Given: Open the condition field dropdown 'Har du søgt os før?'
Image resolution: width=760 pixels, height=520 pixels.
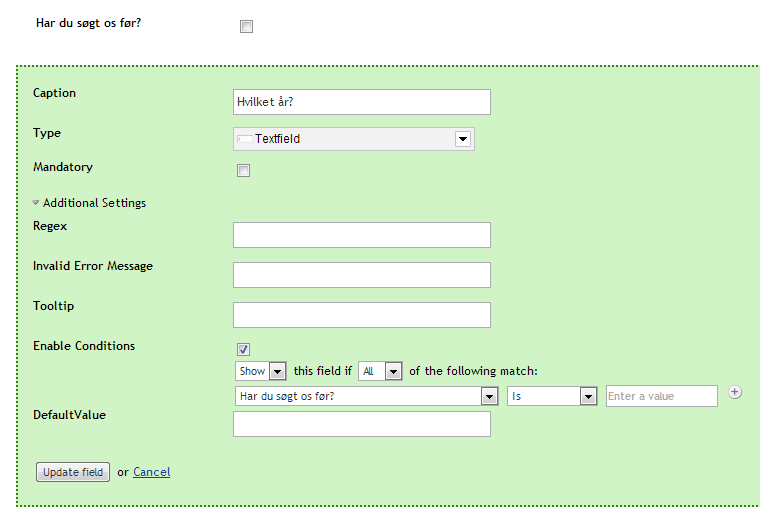Looking at the screenshot, I should point(366,396).
